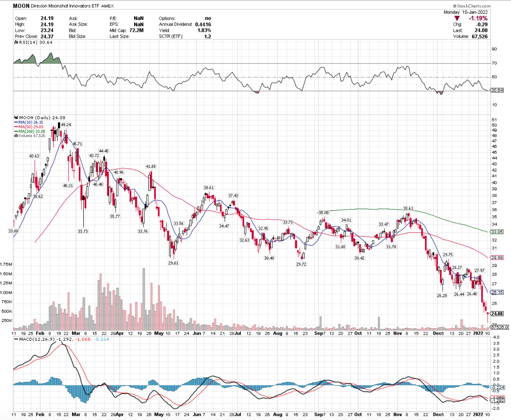Click the Options value no
This screenshot has width=511, height=420.
208,18
